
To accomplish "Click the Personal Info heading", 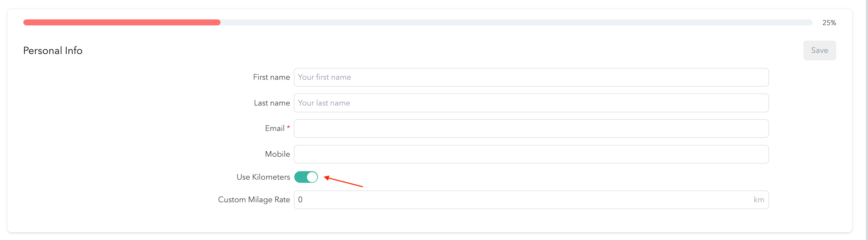I will point(53,51).
